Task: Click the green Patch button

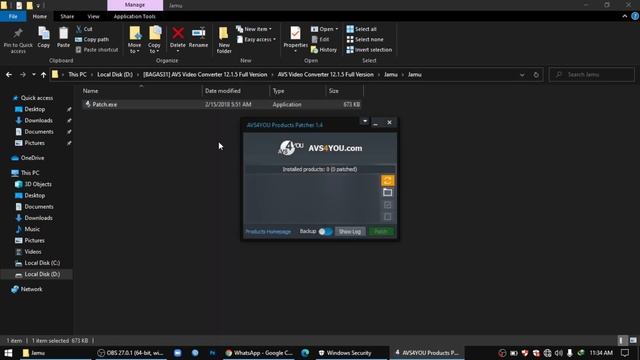Action: (x=381, y=231)
